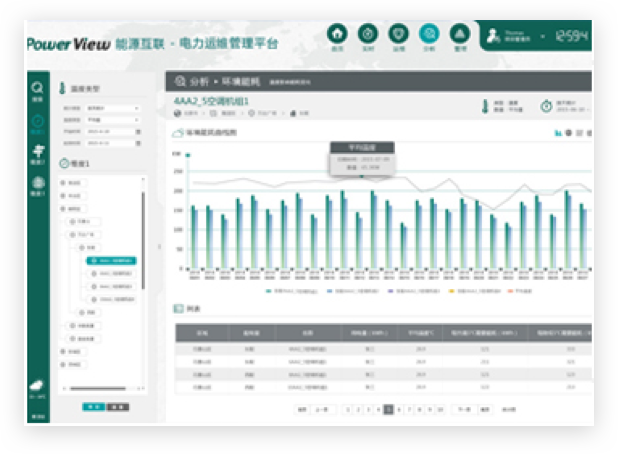
Task: Click the stopwatch real-time icon in top navigation
Action: click(x=368, y=34)
